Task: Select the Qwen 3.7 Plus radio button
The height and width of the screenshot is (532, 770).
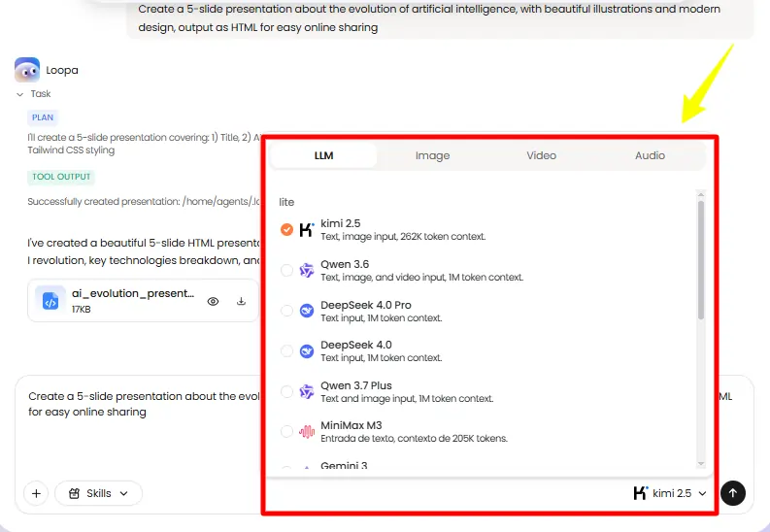Action: pyautogui.click(x=286, y=391)
